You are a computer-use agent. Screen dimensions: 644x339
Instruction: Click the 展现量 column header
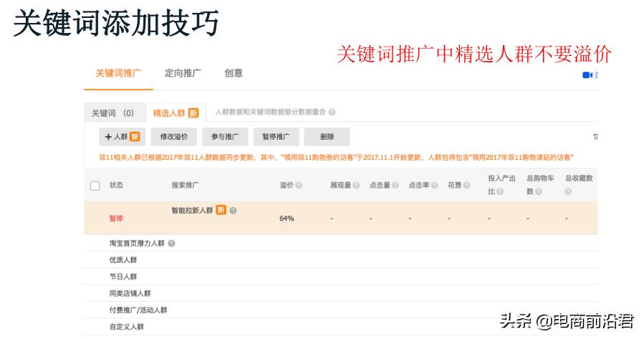pyautogui.click(x=340, y=185)
